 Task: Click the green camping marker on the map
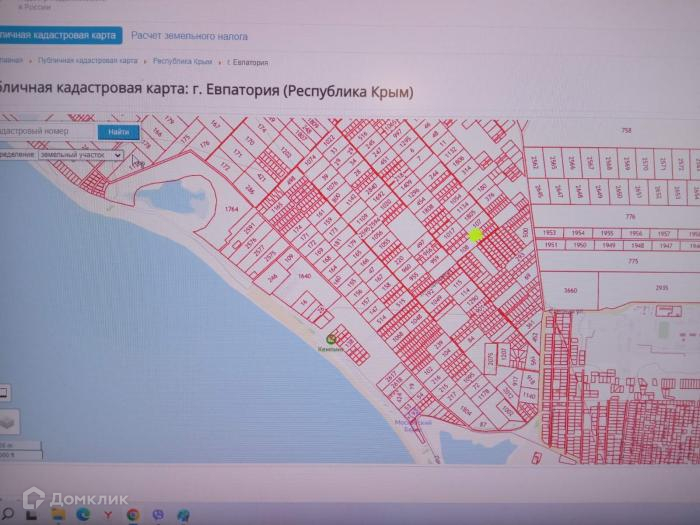pyautogui.click(x=331, y=339)
